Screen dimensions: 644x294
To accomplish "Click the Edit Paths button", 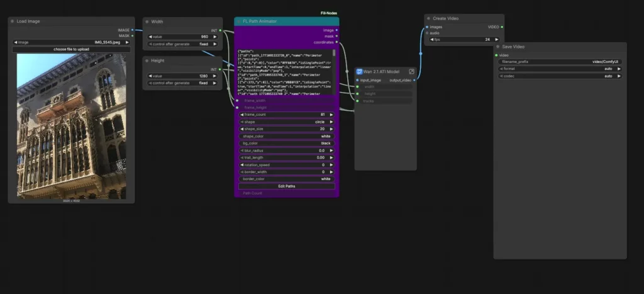I will coord(287,186).
